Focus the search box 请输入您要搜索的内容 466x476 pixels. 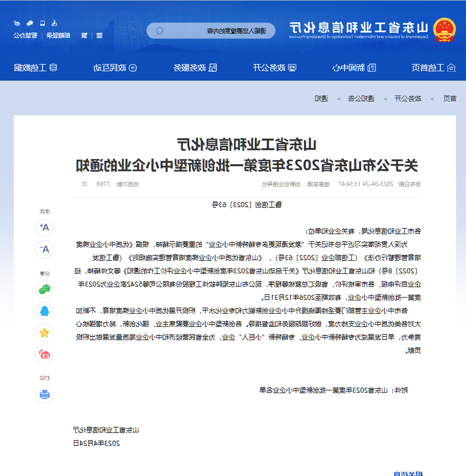(x=211, y=31)
